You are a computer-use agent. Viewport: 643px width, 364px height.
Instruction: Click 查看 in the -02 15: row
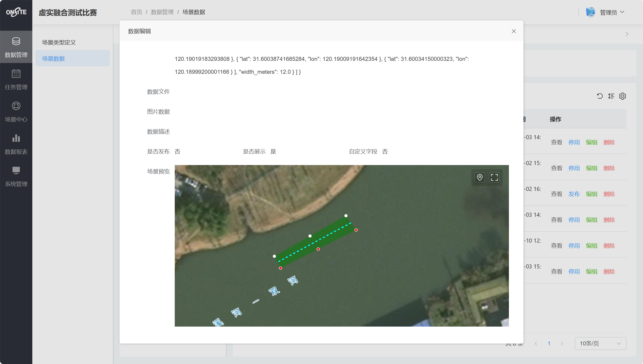557,168
